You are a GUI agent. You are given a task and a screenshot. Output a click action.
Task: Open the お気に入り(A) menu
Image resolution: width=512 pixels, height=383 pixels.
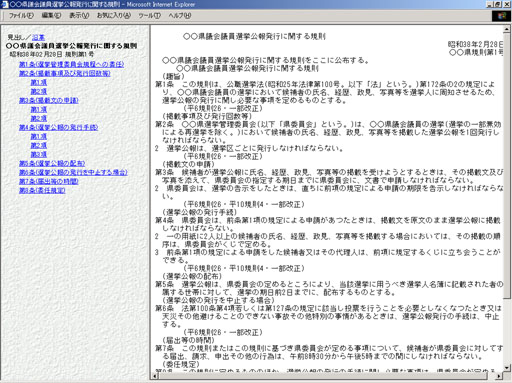114,15
